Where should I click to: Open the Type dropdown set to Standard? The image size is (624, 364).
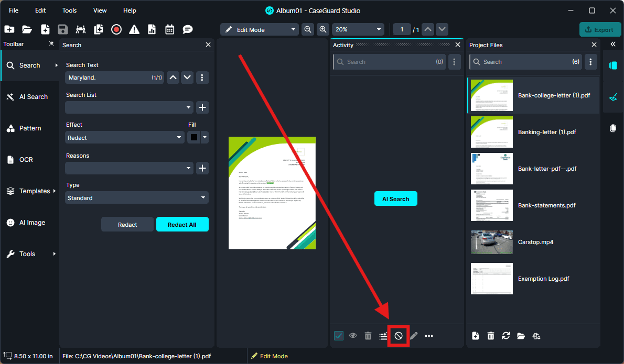pos(137,198)
